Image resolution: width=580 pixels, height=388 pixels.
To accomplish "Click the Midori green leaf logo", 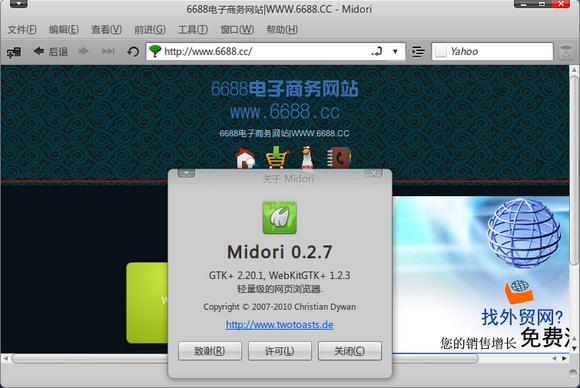I will tap(280, 217).
